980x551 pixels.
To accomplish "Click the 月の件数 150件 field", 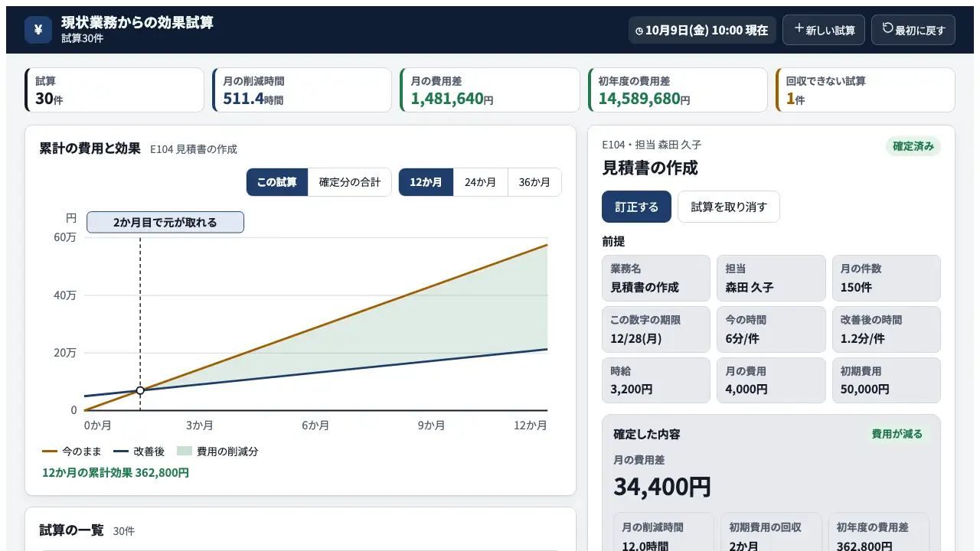I will [887, 278].
